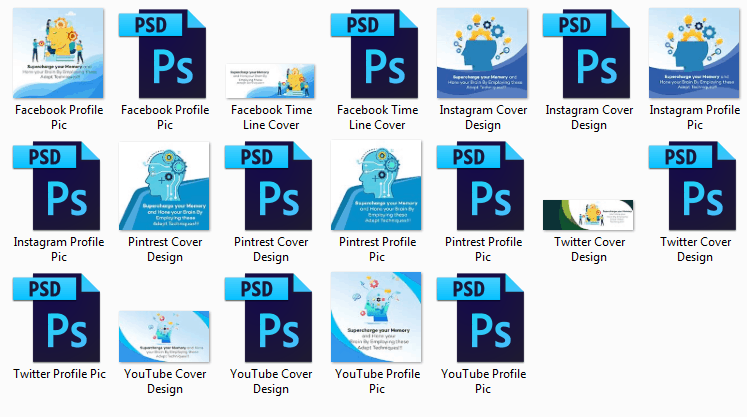Screen dimensions: 747x417
Task: Click 'Facebook Time Line Cover' name under the PSD icon
Action: (x=377, y=117)
